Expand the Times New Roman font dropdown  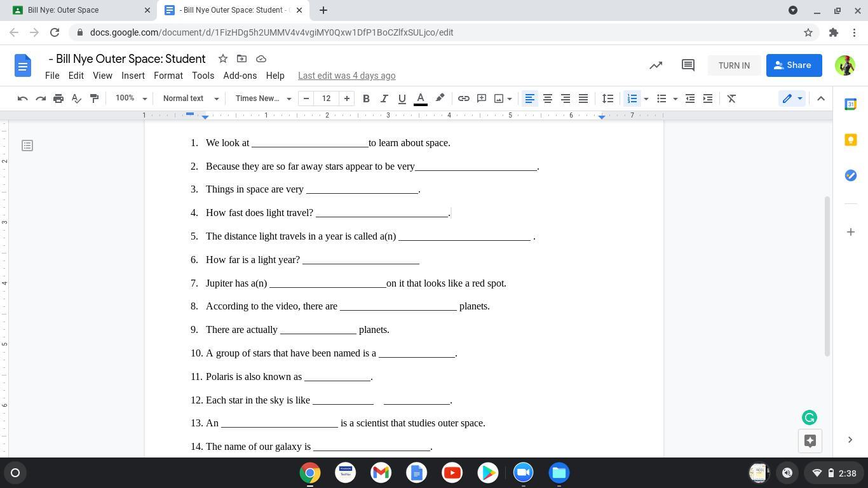click(x=263, y=98)
